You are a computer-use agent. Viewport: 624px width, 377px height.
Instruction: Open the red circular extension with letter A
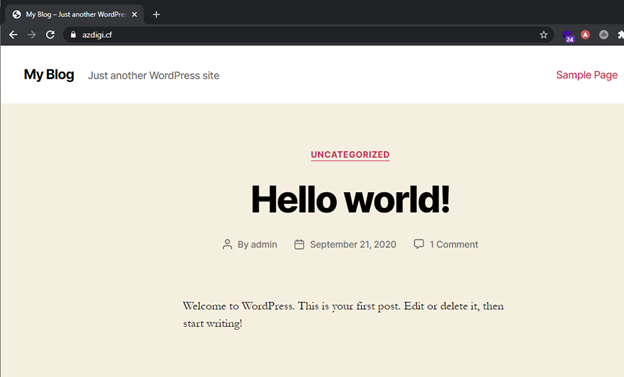coord(585,35)
